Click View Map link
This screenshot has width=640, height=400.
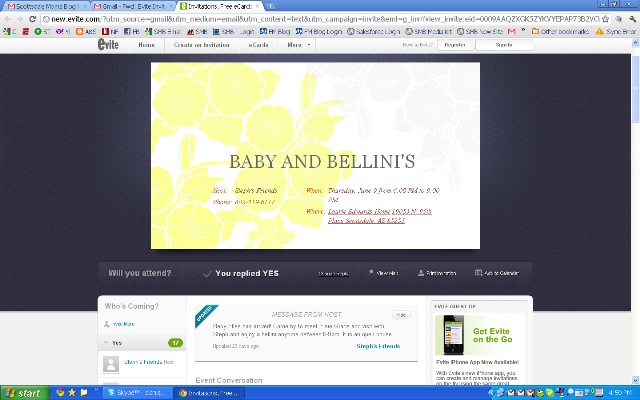(x=387, y=273)
